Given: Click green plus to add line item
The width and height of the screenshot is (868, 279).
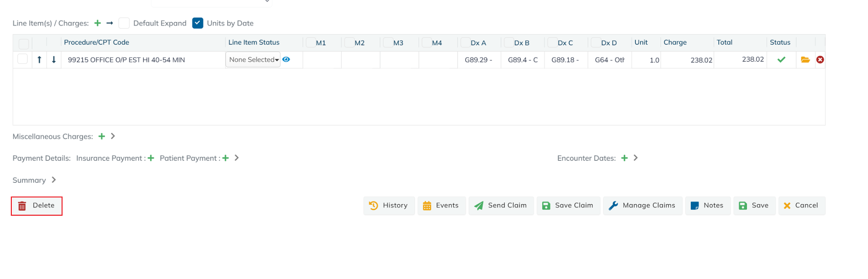Looking at the screenshot, I should 97,23.
